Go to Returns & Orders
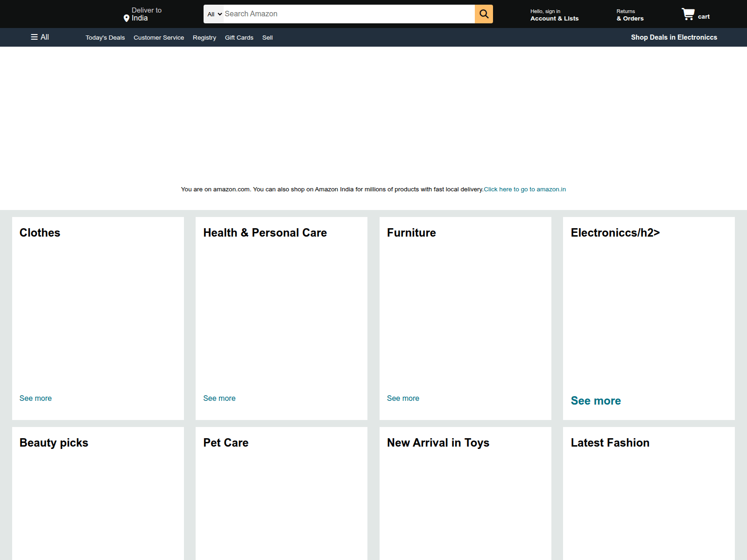The image size is (747, 560). pyautogui.click(x=630, y=15)
